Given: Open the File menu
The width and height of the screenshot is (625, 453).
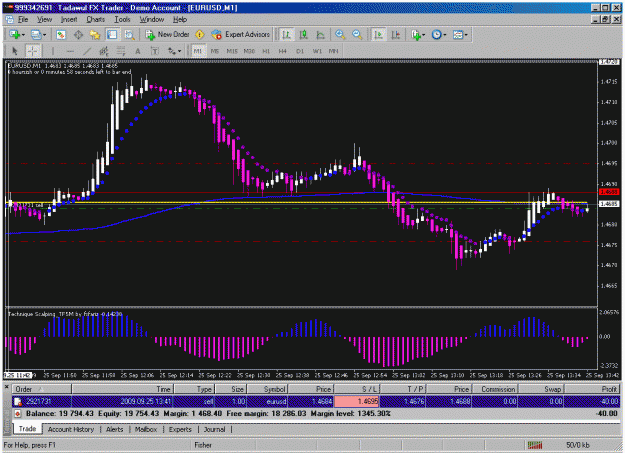Looking at the screenshot, I should click(23, 19).
